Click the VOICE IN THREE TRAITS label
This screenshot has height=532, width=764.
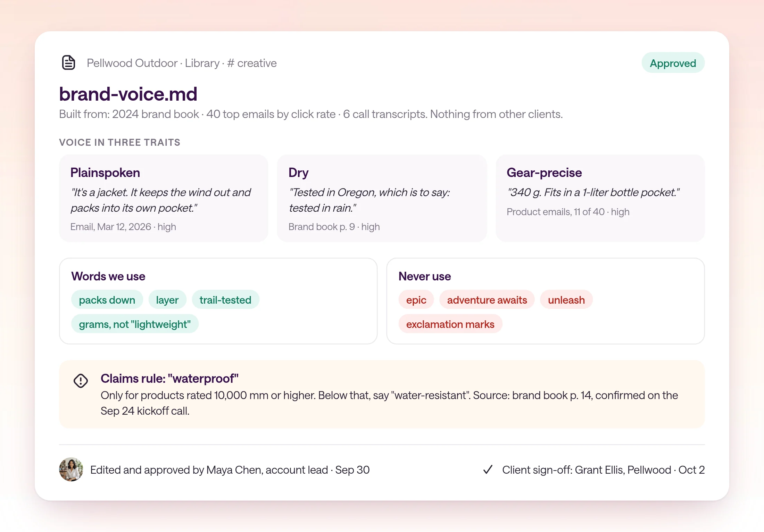pyautogui.click(x=119, y=142)
